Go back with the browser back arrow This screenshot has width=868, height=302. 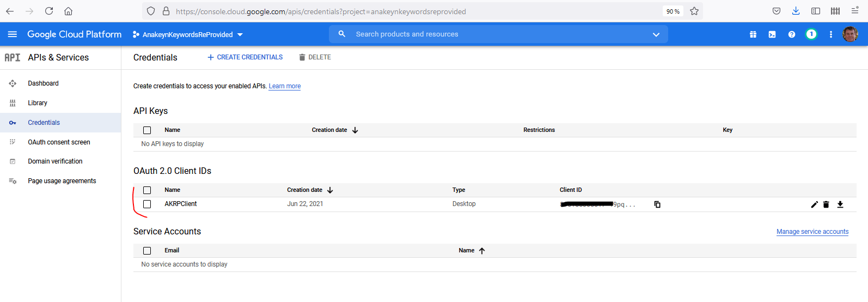pyautogui.click(x=10, y=11)
